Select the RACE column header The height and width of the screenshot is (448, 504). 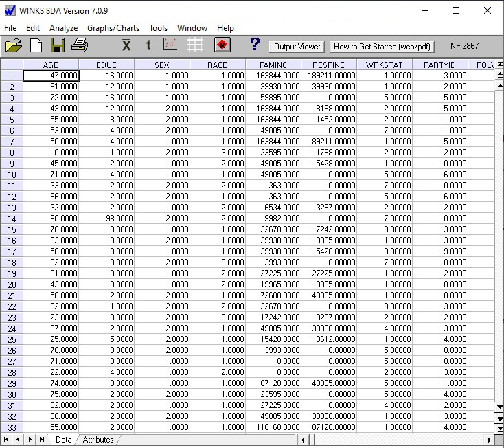[218, 65]
